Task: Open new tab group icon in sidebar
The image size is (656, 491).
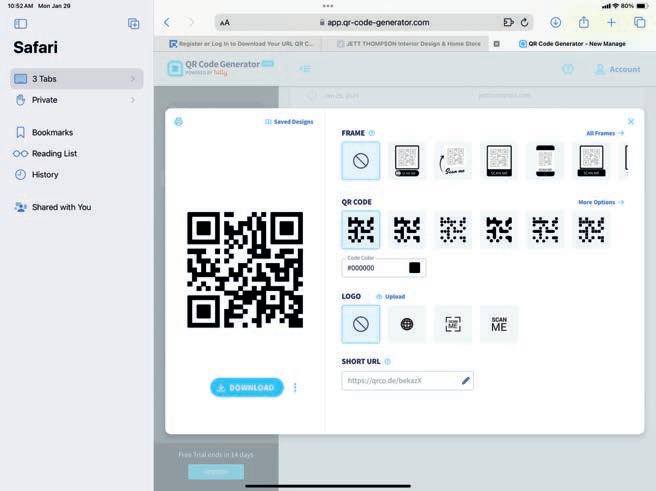Action: tap(133, 24)
